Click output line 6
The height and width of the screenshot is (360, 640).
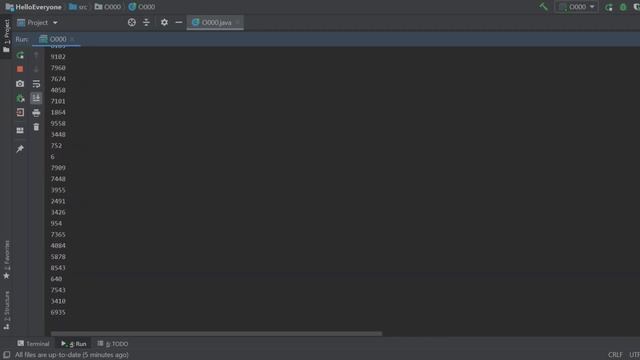pyautogui.click(x=52, y=157)
